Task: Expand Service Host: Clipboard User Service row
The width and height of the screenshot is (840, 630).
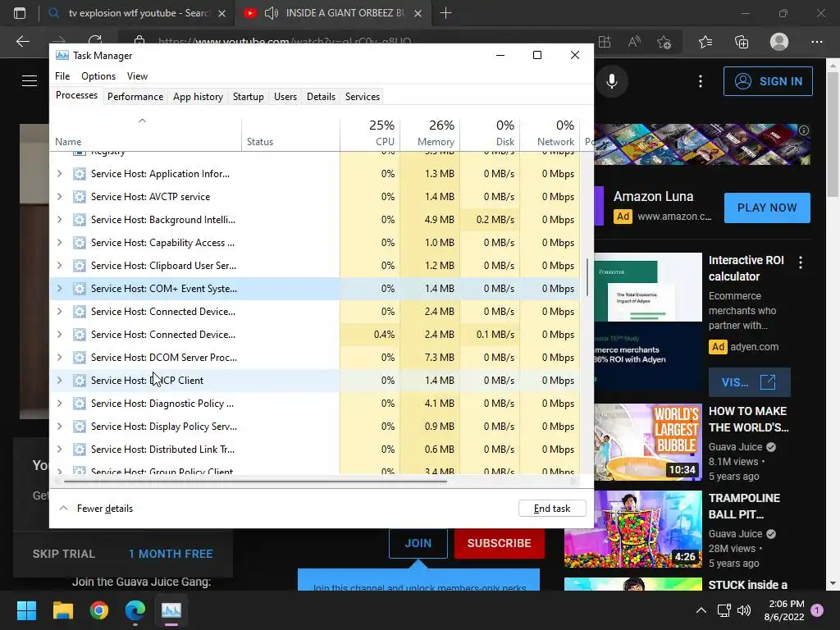Action: coord(59,266)
